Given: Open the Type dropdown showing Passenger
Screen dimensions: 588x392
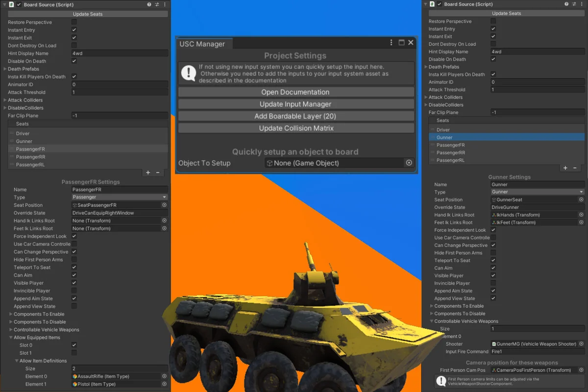Looking at the screenshot, I should 119,197.
